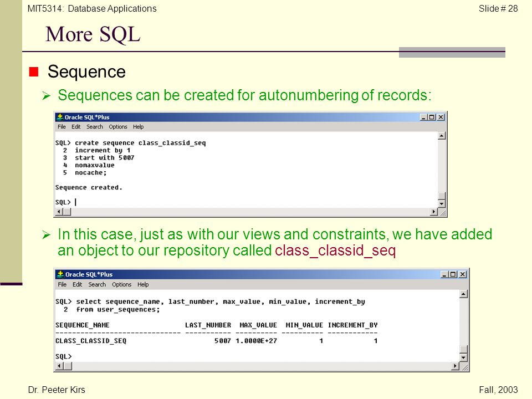Viewport: 532px width, 399px height.
Task: Open Search menu in lower SQL*Plus window
Action: point(97,284)
